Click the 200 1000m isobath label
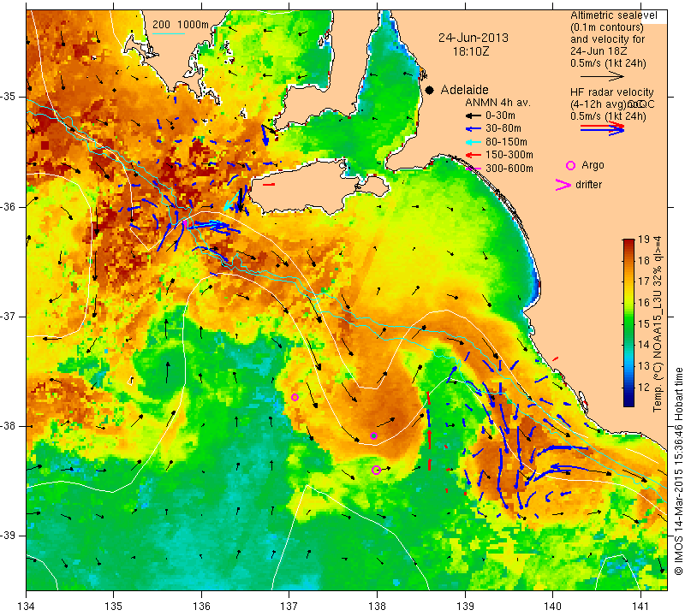Image resolution: width=685 pixels, height=616 pixels. click(181, 25)
